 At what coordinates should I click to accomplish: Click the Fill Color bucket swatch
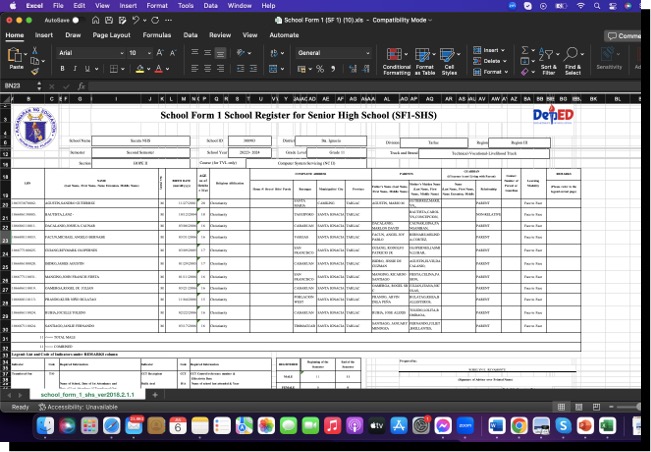point(140,69)
